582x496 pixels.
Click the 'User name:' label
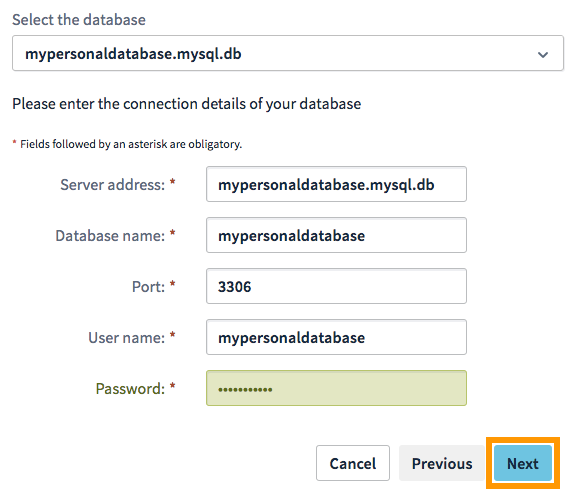coord(126,338)
